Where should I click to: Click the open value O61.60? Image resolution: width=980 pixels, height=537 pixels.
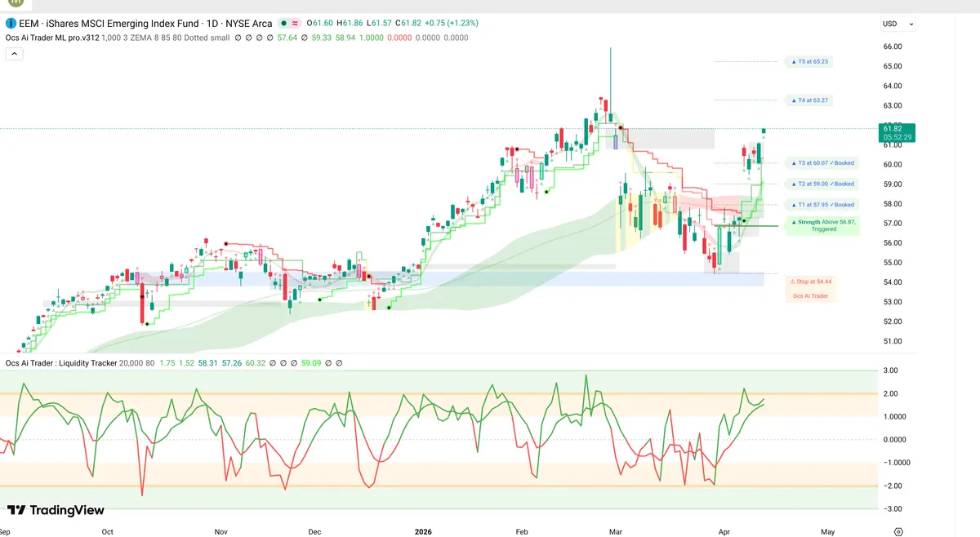coord(321,24)
